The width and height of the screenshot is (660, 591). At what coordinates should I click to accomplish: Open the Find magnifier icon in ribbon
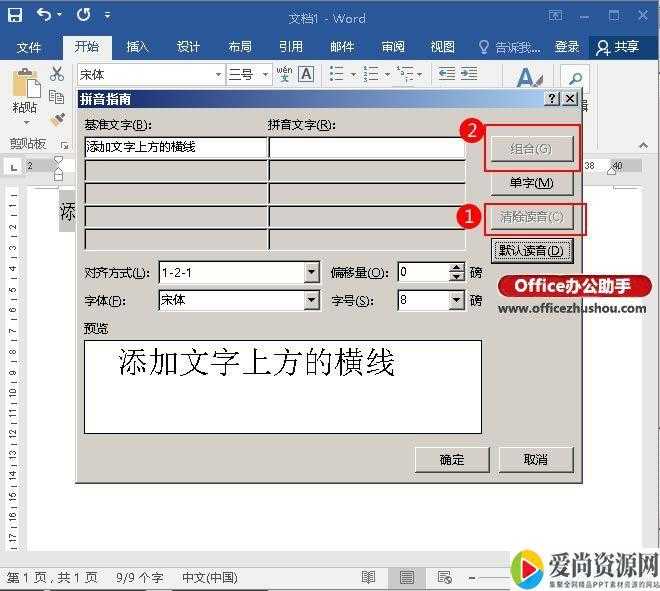pyautogui.click(x=575, y=77)
